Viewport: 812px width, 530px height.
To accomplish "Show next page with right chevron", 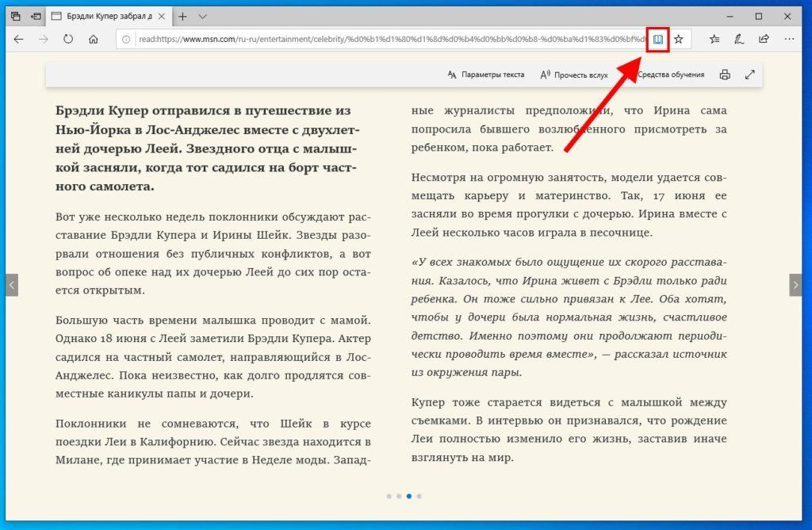I will (795, 284).
